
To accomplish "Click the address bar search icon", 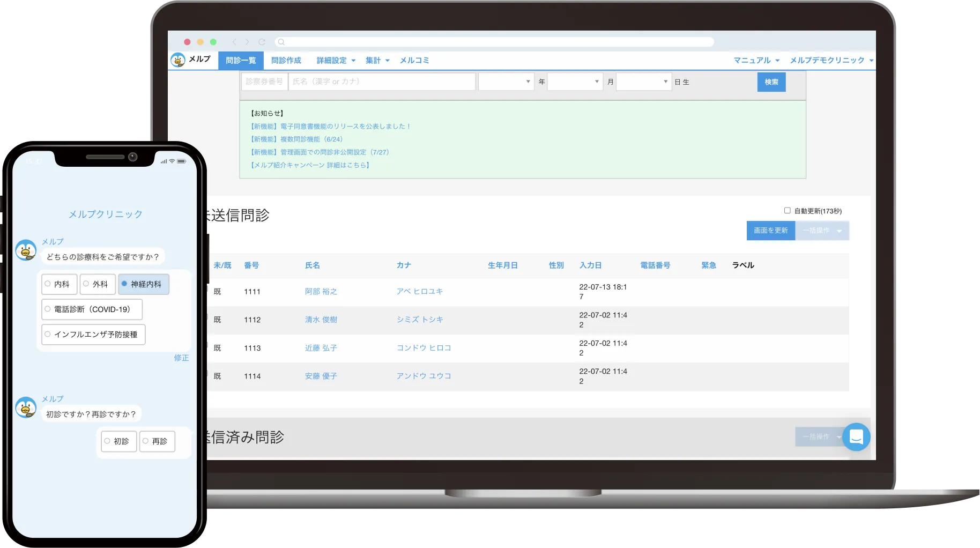I will click(281, 42).
